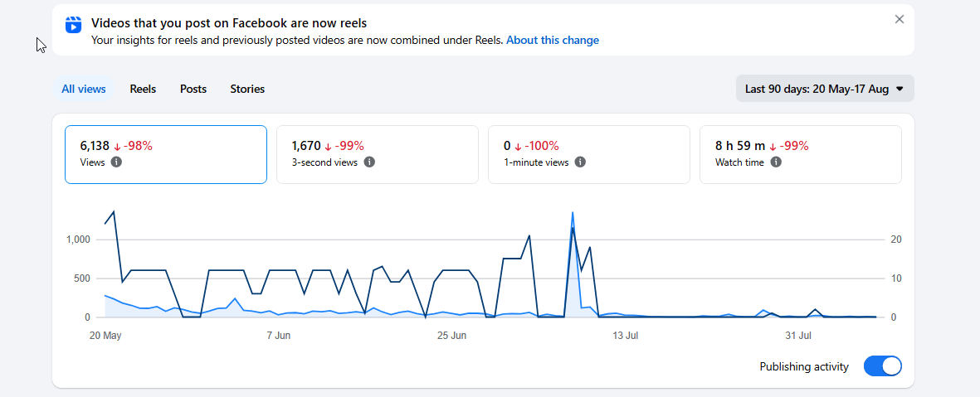Switch to the Reels tab

click(x=143, y=90)
